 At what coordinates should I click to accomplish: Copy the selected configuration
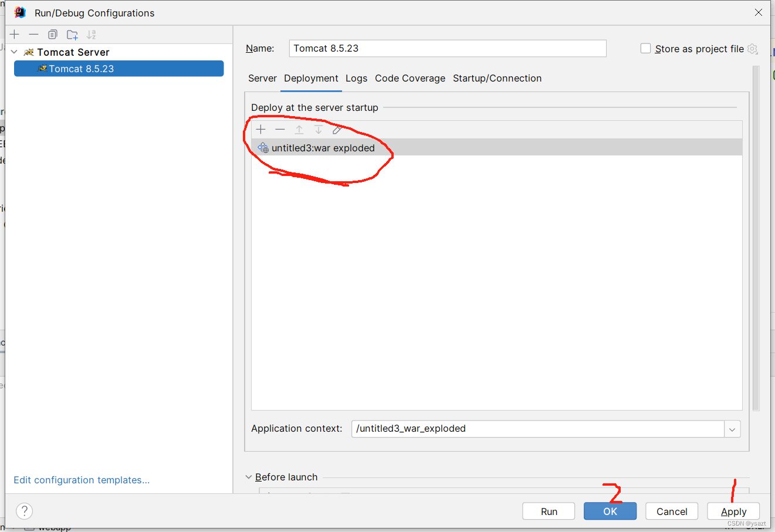click(53, 35)
